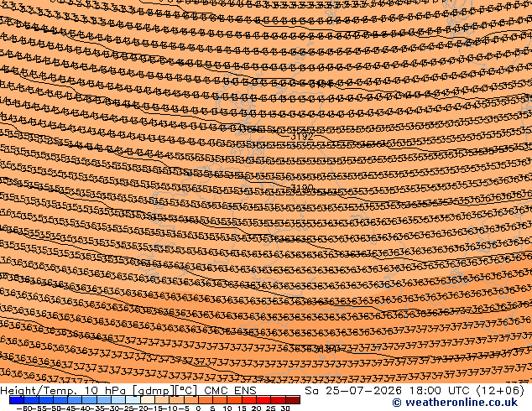Click the 3180 contour height label
Screen dimensions: 532x411
pos(302,188)
